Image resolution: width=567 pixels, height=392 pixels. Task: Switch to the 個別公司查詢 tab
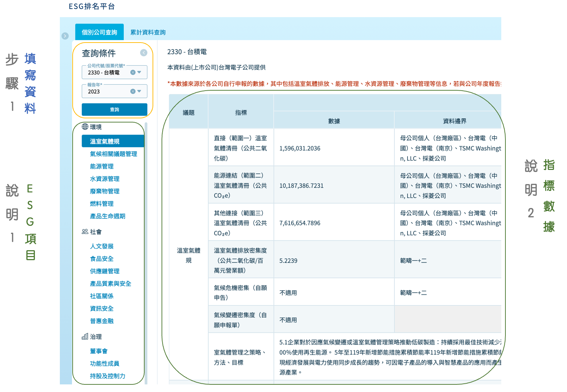[99, 32]
